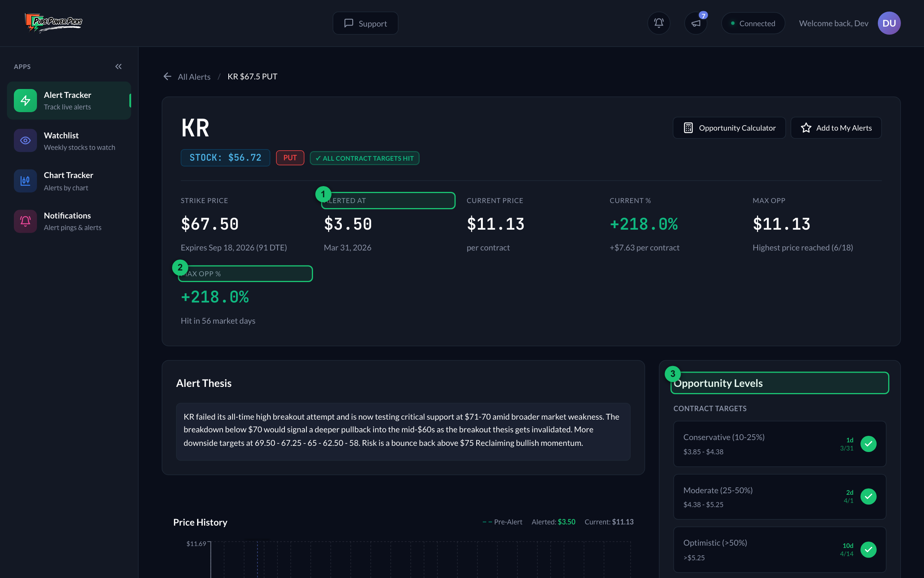Image resolution: width=924 pixels, height=578 pixels.
Task: Click the DU user avatar
Action: pos(889,23)
